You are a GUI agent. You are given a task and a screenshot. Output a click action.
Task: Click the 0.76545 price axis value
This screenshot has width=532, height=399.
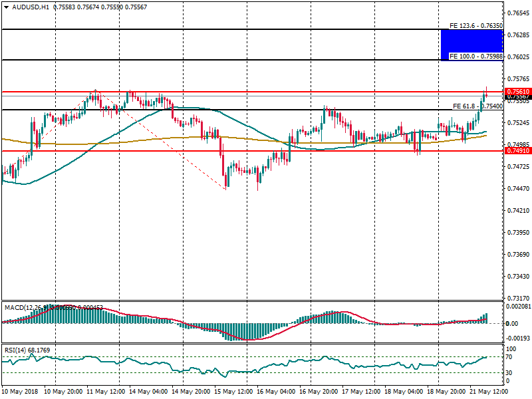coord(517,13)
